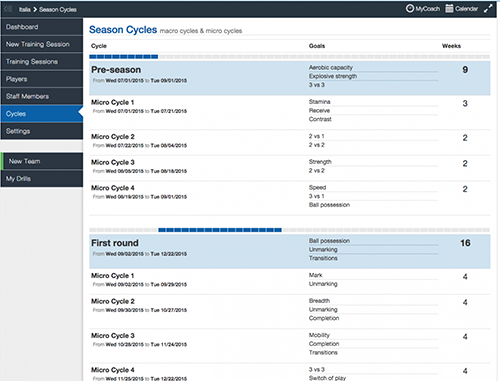Select New Training Session in sidebar
This screenshot has height=381, width=500.
tap(42, 44)
